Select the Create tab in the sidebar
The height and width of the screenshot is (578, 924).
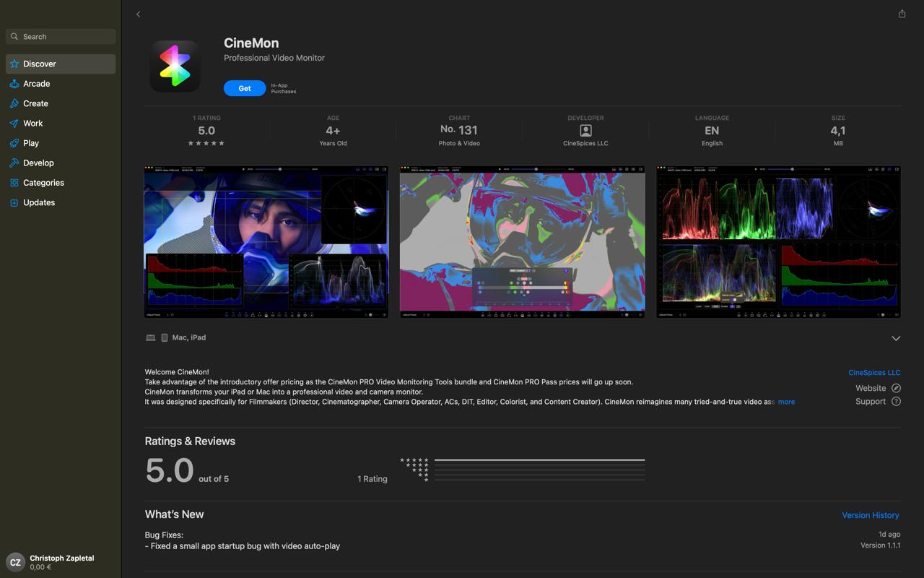tap(35, 103)
